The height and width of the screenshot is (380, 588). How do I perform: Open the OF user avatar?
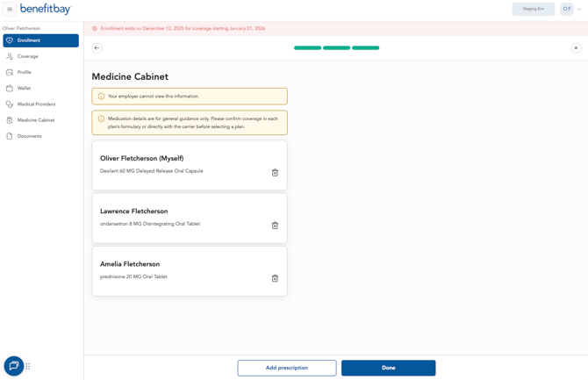point(566,10)
